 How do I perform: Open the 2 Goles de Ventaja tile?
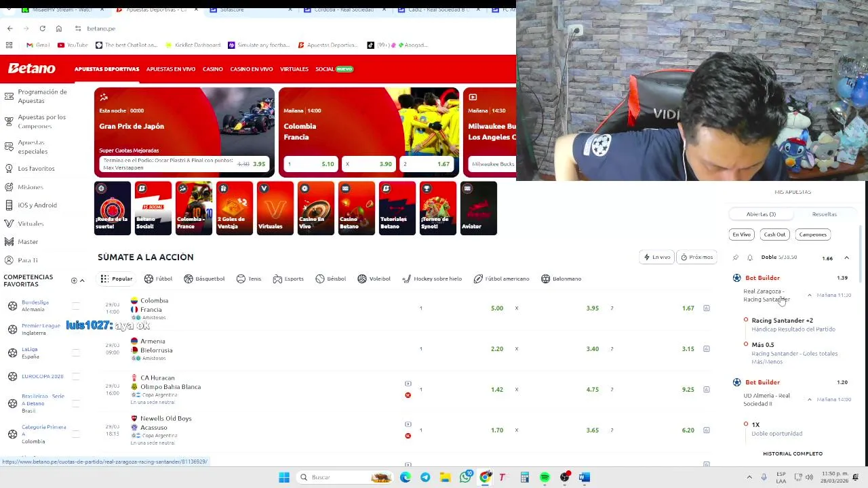[x=234, y=208]
